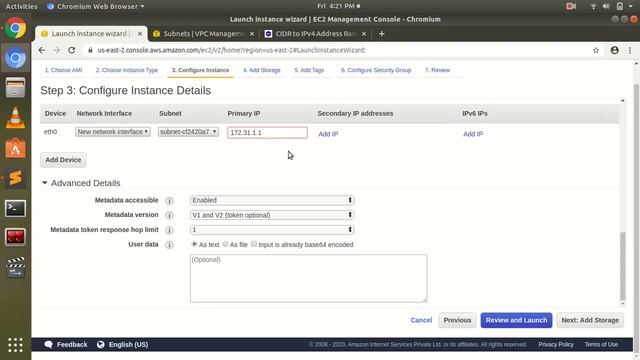Switch to CIDR to IPv4 Address Range tab
This screenshot has height=360, width=640.
pos(316,34)
